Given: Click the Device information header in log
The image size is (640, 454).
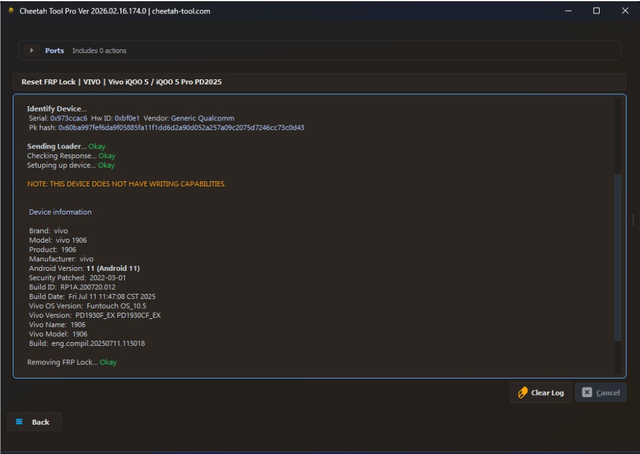Looking at the screenshot, I should (x=60, y=212).
